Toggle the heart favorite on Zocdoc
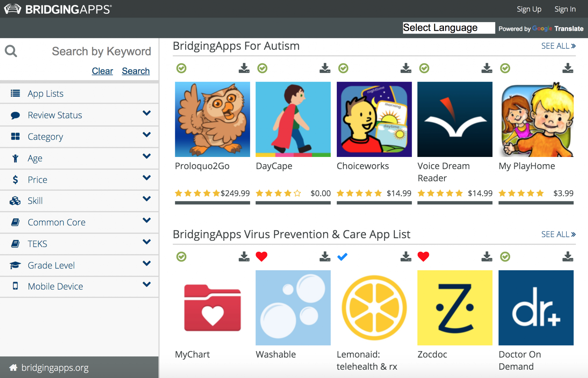Viewport: 588px width, 378px height. click(x=423, y=256)
